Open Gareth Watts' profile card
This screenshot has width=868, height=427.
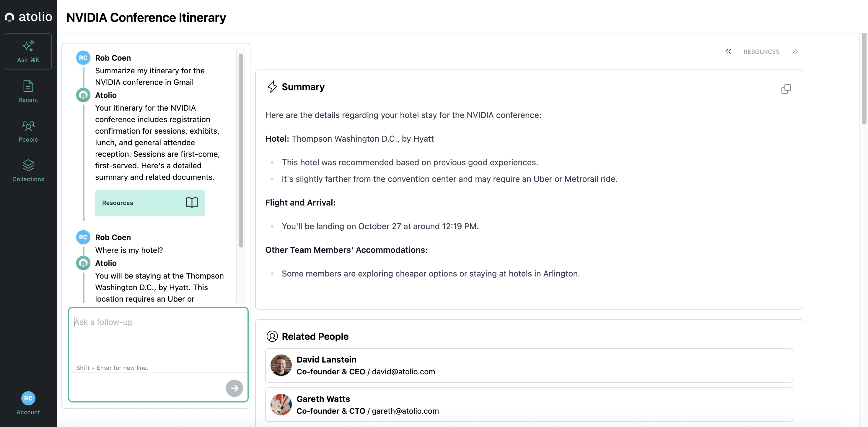529,405
